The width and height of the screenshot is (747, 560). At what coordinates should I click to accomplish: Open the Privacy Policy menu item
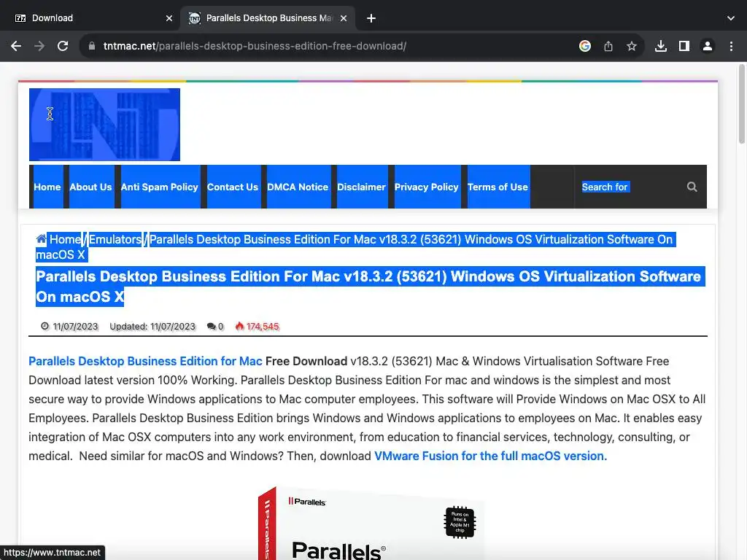tap(426, 187)
